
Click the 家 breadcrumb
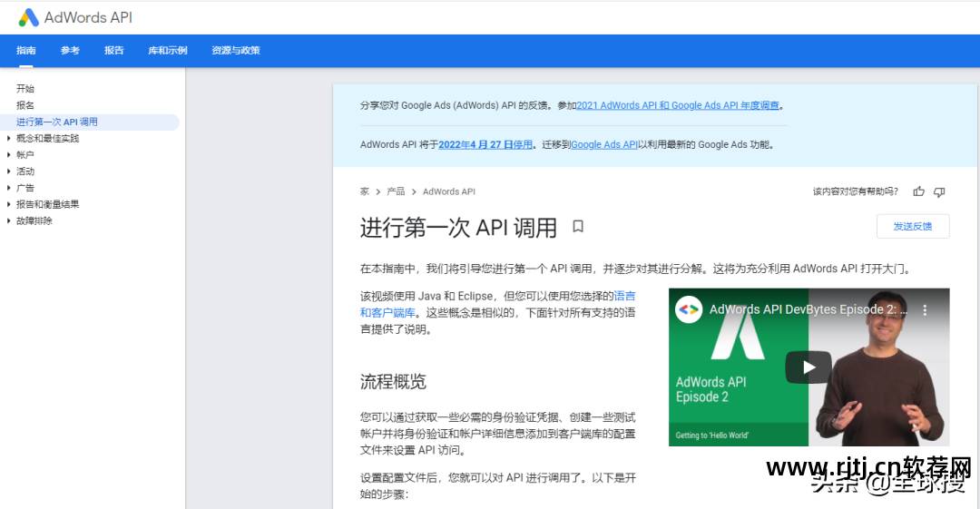coord(365,191)
